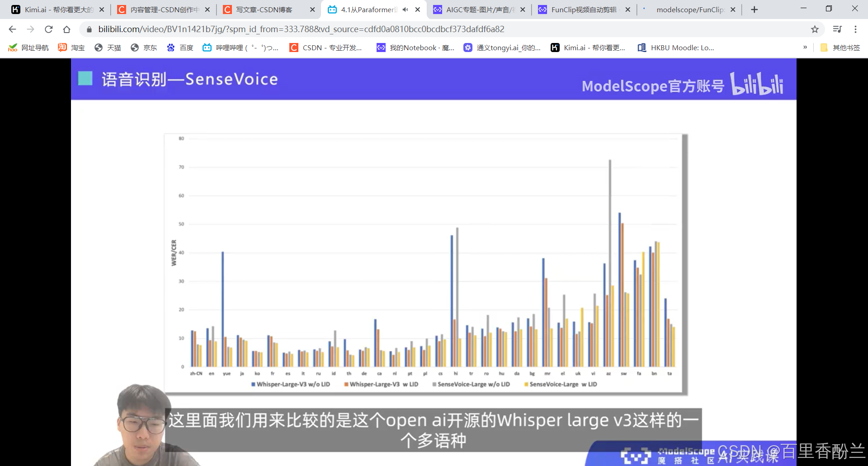Open the CSDN - 专业开发 bookmark
868x466 pixels.
[326, 48]
